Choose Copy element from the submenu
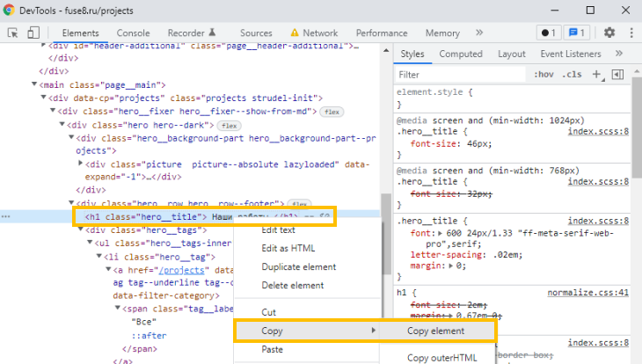Screen dimensions: 642x364 [435, 331]
